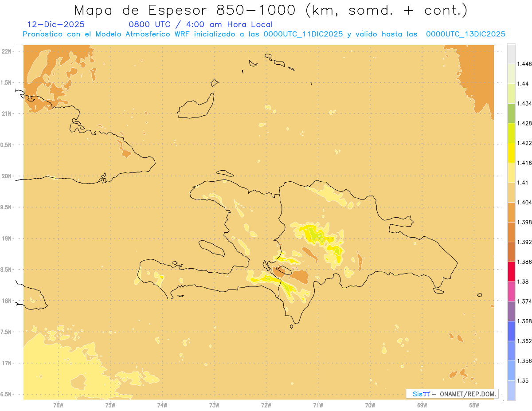
Task: Click the 'SisTT - ONAMET/REP.DOM.' credit box
Action: point(452,394)
